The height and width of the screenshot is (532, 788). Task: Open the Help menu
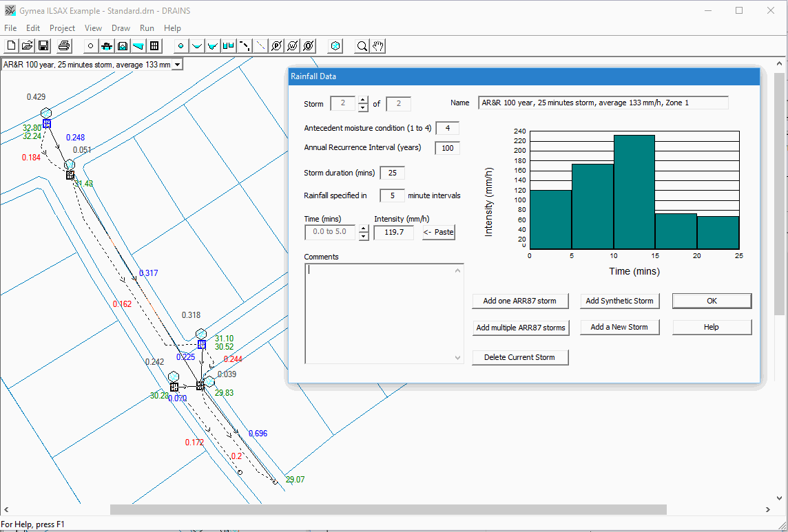(172, 28)
